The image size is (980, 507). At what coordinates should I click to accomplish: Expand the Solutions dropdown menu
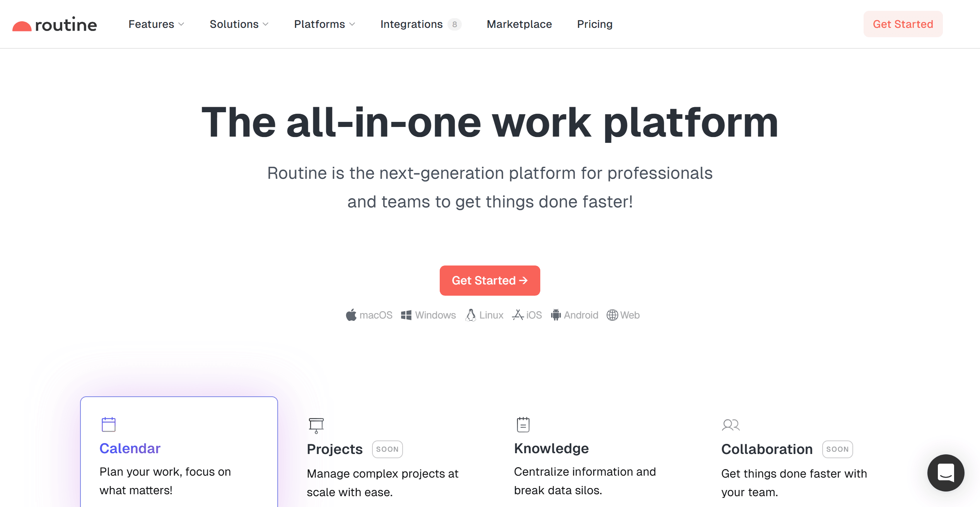coord(239,24)
